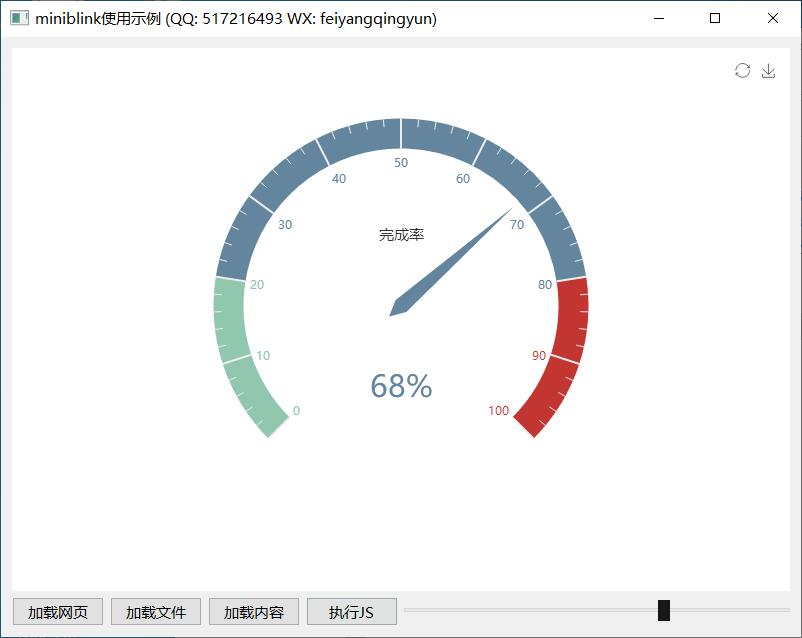Image resolution: width=802 pixels, height=638 pixels.
Task: Click the 加载网页 button
Action: [57, 612]
